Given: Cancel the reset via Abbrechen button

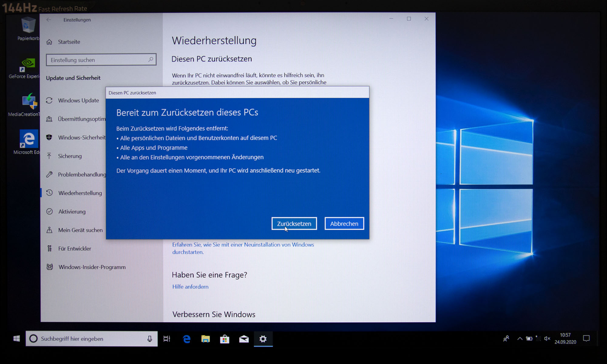Looking at the screenshot, I should click(x=344, y=224).
